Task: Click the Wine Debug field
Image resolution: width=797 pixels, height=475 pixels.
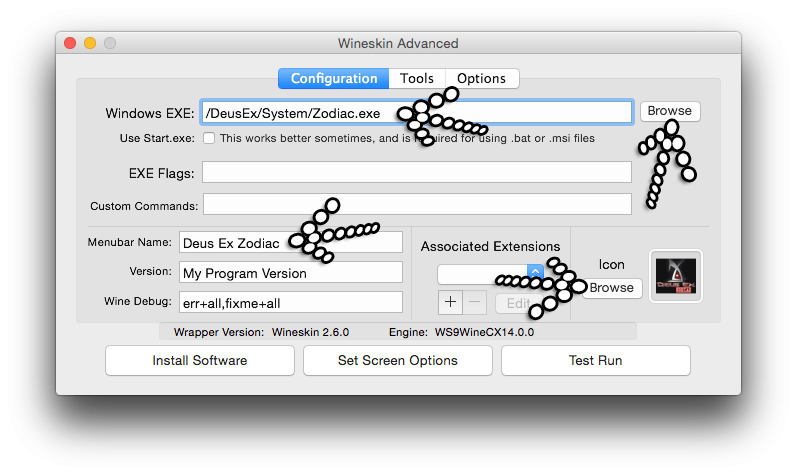Action: tap(290, 303)
